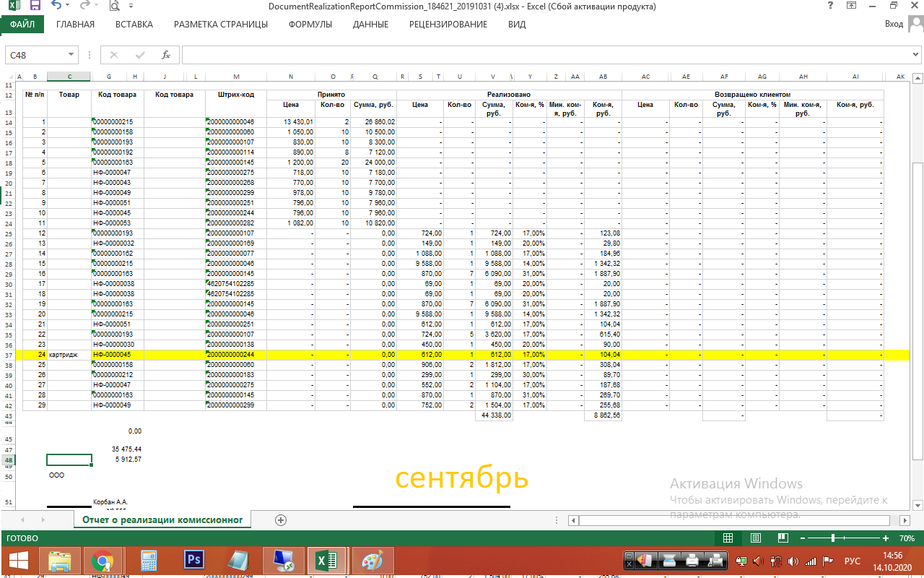Select column header AB
The height and width of the screenshot is (578, 924).
[603, 77]
